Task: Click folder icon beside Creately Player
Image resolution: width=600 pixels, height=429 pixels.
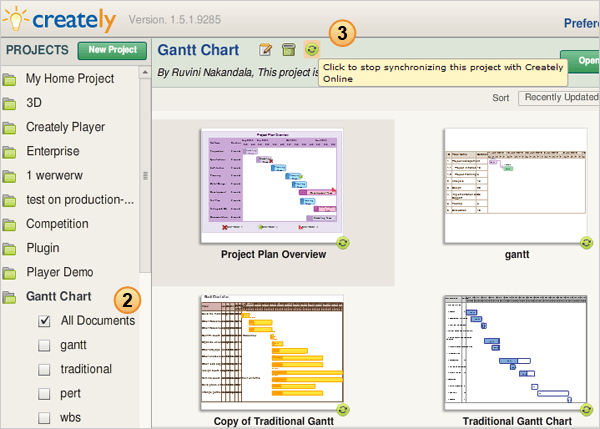Action: (x=9, y=128)
